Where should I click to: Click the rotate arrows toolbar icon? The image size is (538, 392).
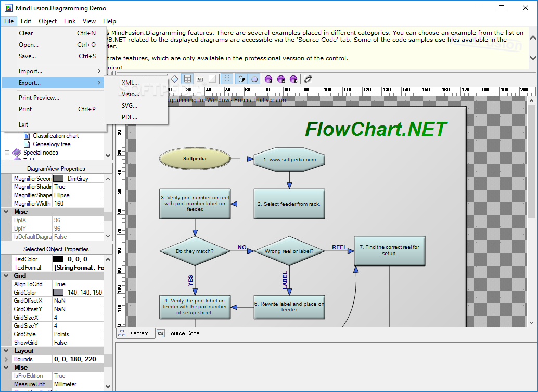[308, 79]
